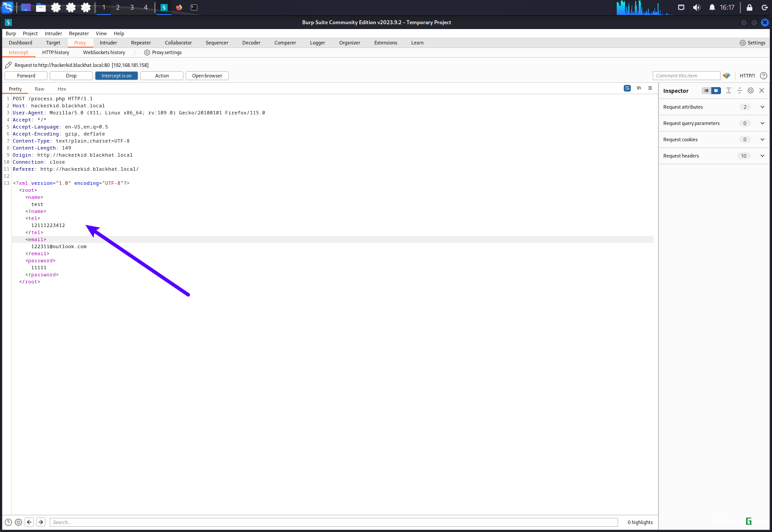Open the Action menu button
This screenshot has height=532, width=772.
162,76
